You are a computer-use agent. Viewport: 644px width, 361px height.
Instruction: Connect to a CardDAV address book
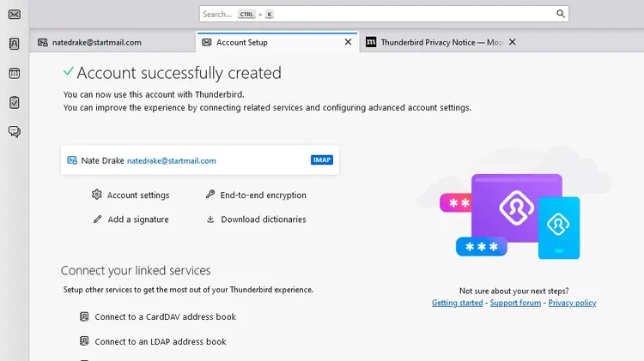(165, 316)
